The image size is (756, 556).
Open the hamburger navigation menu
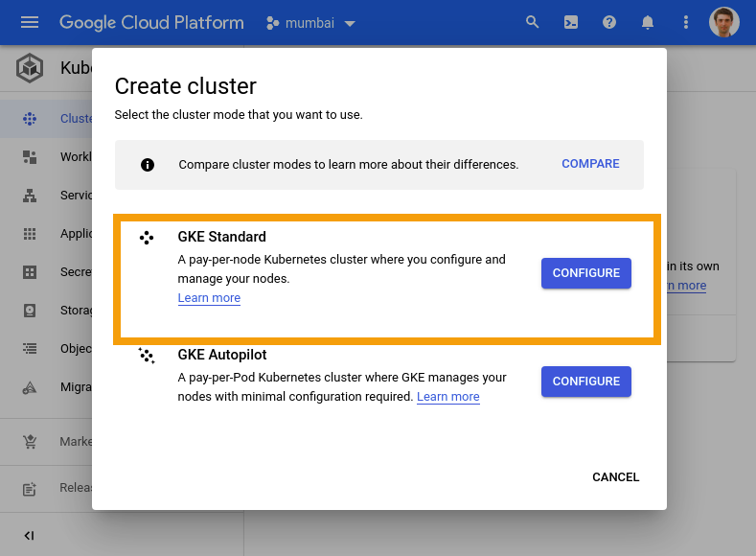30,22
